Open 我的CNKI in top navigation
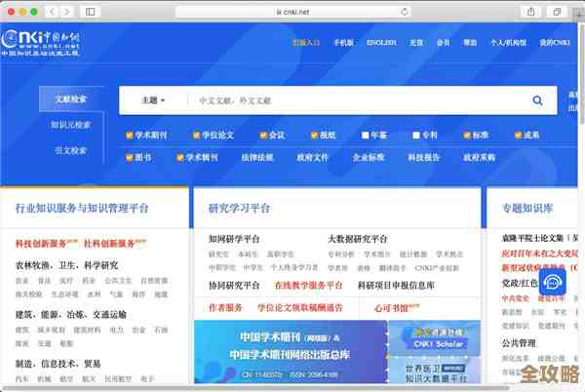 (x=555, y=43)
